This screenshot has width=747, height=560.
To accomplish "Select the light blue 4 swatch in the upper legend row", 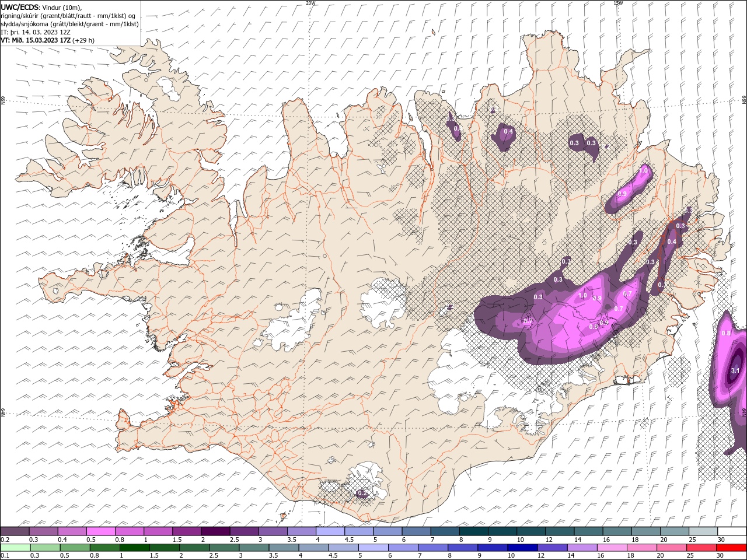I will click(330, 531).
